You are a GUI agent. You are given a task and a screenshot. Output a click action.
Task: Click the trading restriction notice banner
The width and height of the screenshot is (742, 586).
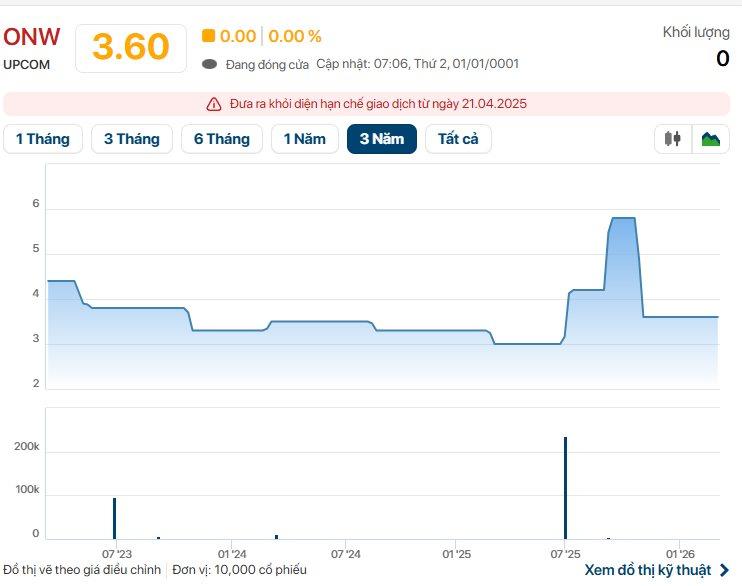pos(367,104)
